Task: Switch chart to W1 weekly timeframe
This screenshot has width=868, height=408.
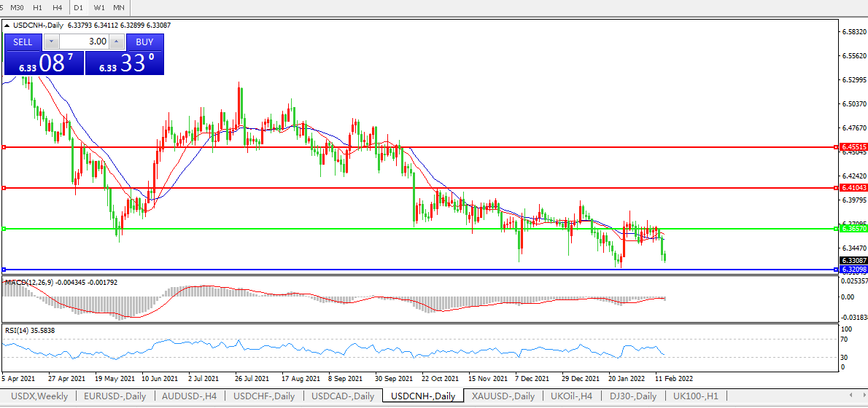Action: (99, 7)
